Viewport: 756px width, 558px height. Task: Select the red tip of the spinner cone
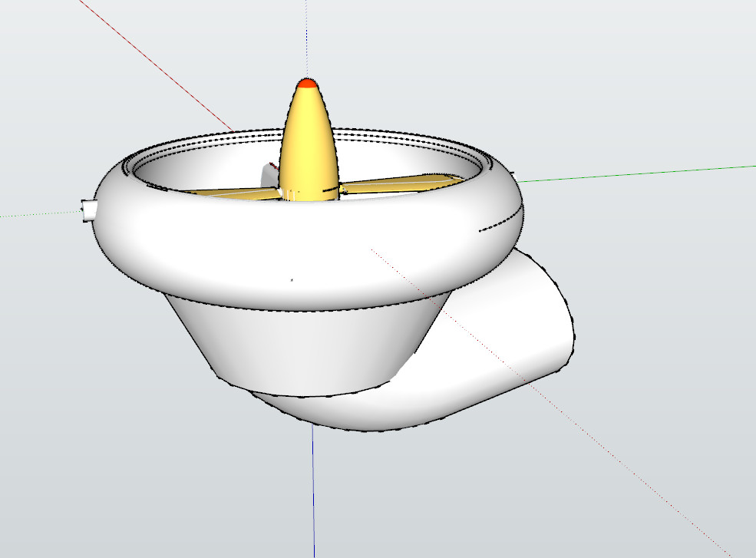[x=307, y=84]
